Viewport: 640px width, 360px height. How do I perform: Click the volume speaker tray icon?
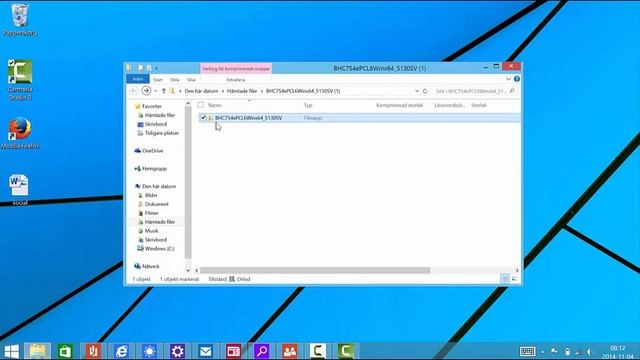tap(589, 351)
